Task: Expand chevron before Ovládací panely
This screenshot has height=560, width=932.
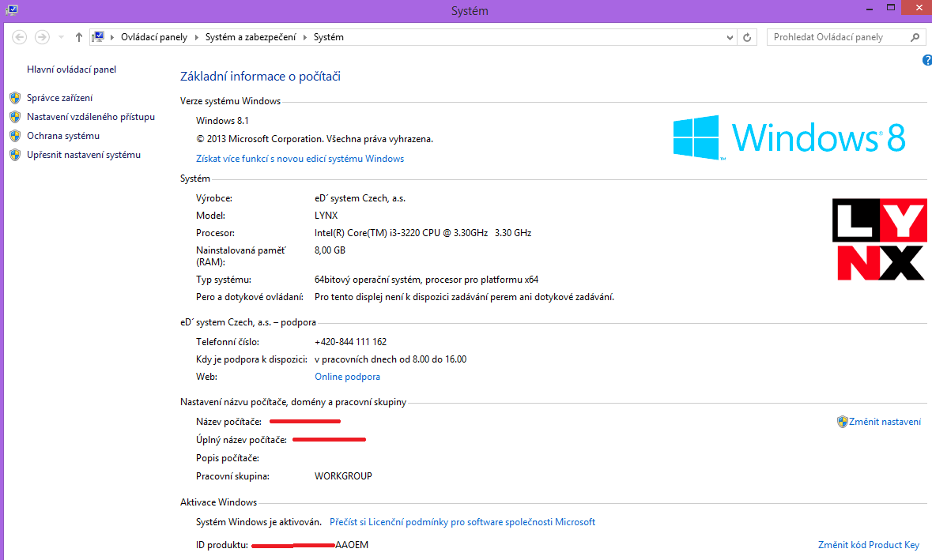Action: [111, 37]
